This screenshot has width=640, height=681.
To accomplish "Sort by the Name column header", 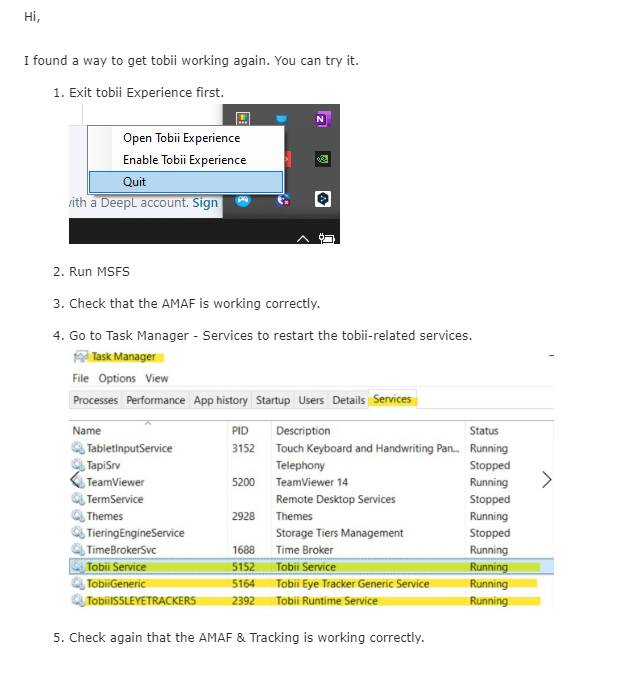I will [86, 431].
